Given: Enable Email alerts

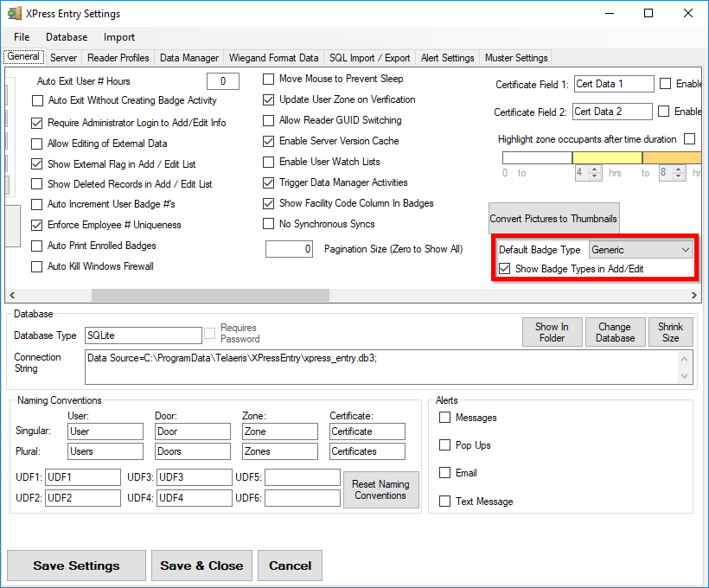Looking at the screenshot, I should pos(444,472).
